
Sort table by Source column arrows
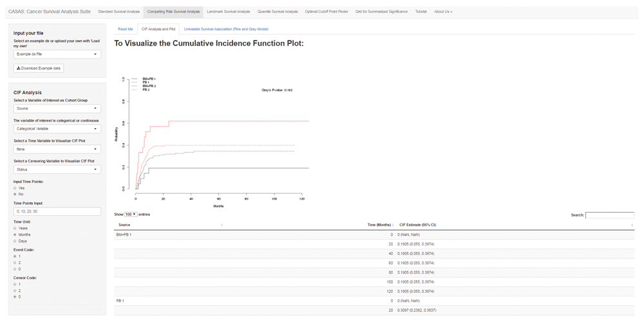222,225
